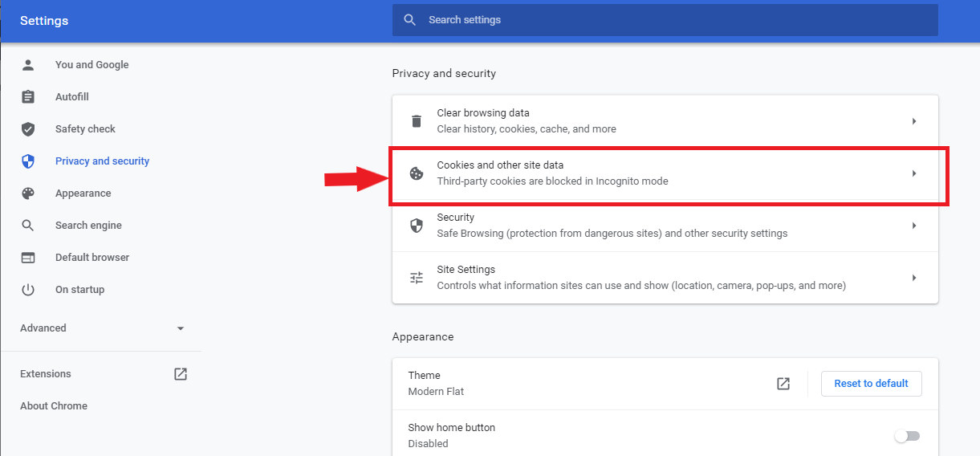Viewport: 980px width, 456px height.
Task: Select Privacy and security in sidebar
Action: coord(102,161)
